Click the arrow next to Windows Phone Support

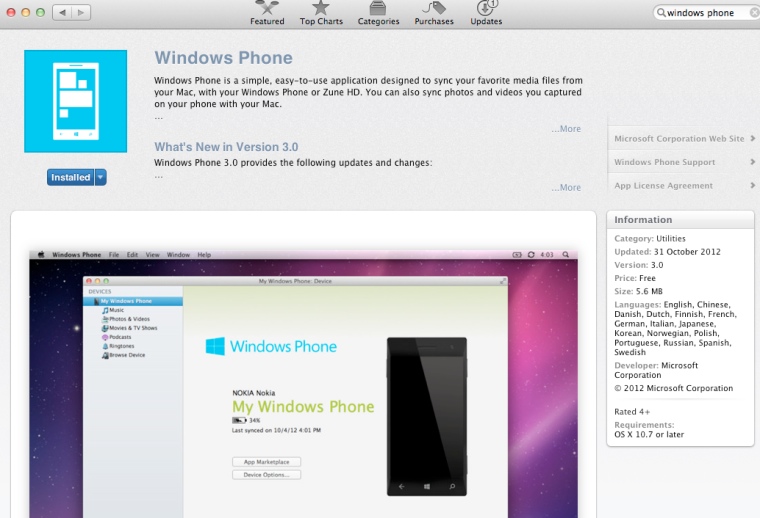[x=753, y=162]
